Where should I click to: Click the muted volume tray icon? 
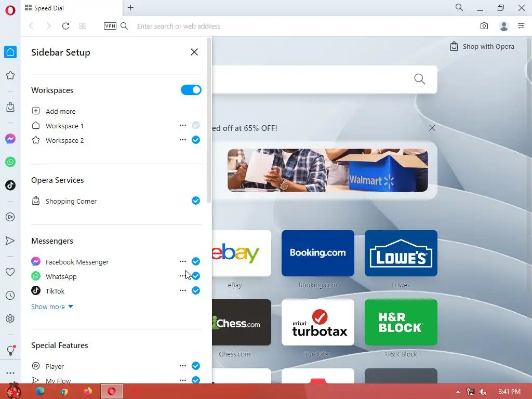tap(483, 392)
